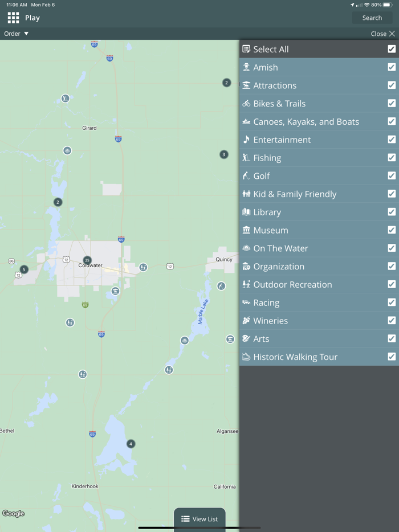Uncheck the Kid & Family Friendly checkbox
Screen dimensions: 399x532
tap(392, 194)
